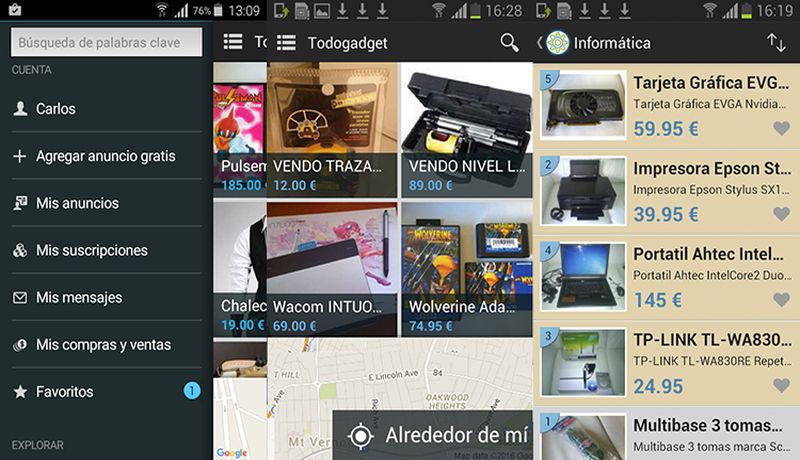Viewport: 800px width, 460px height.
Task: Open Mis compras y ventas
Action: [106, 345]
